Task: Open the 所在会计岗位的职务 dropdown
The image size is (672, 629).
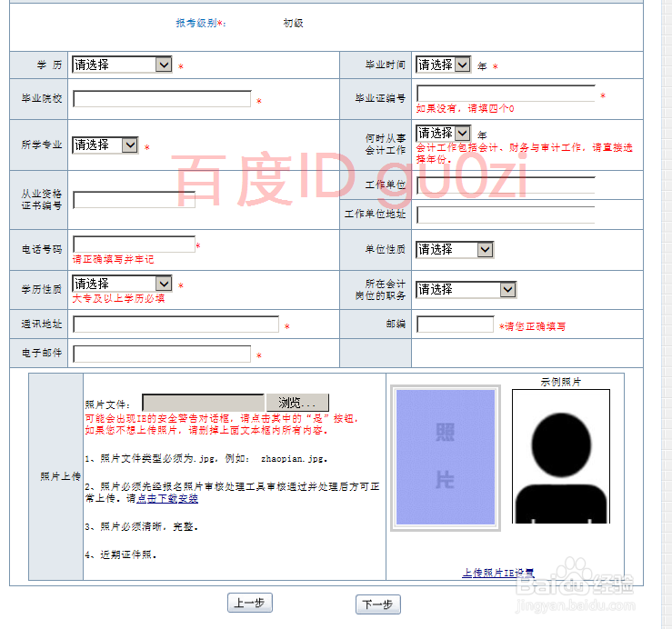Action: (x=466, y=290)
